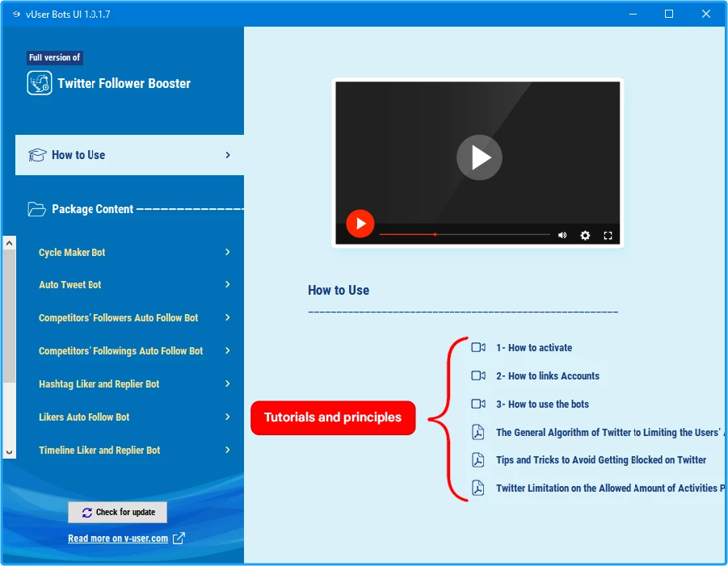Expand the Timeline Liker and Replier Bot chevron
Screen dimensions: 728x566
tap(228, 450)
